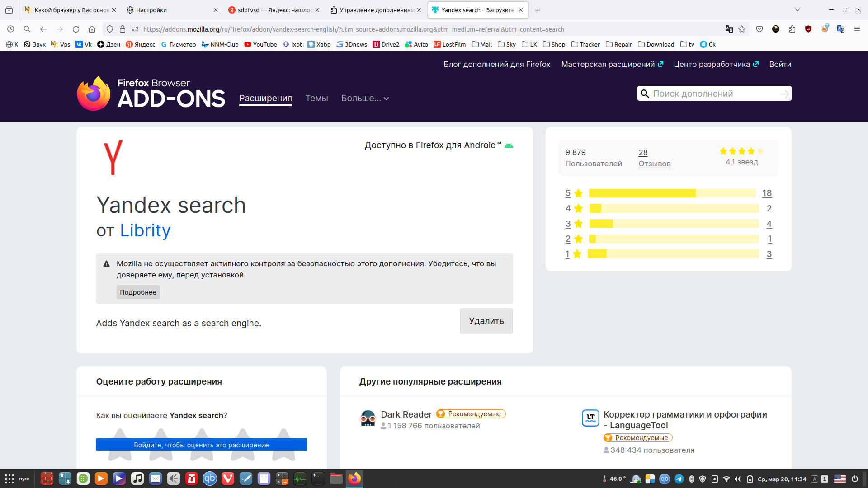The height and width of the screenshot is (488, 868).
Task: Click the Подробнее button
Action: (138, 292)
